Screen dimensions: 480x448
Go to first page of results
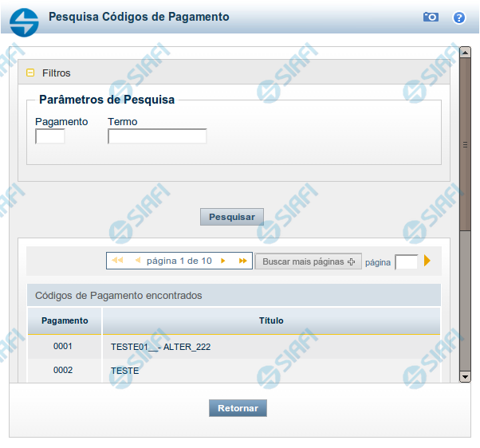117,261
